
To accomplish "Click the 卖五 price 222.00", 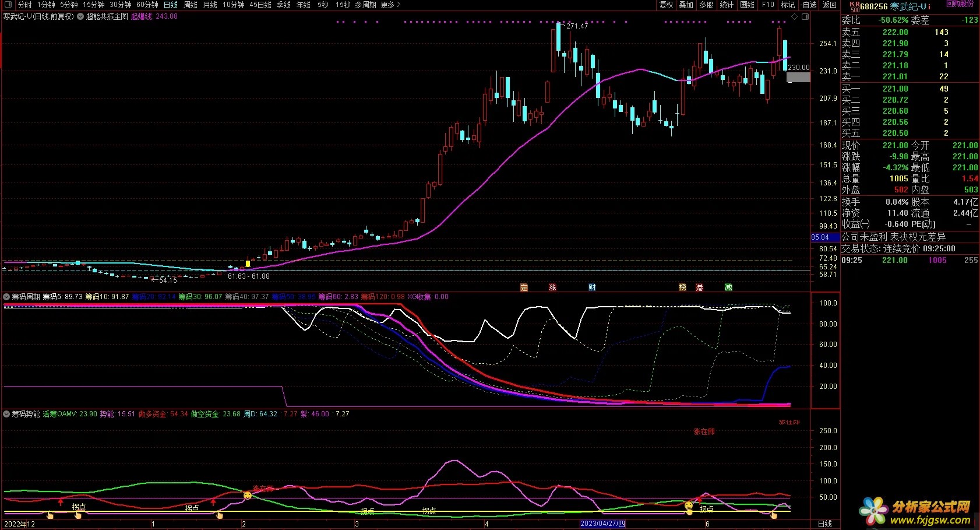I will (x=895, y=32).
